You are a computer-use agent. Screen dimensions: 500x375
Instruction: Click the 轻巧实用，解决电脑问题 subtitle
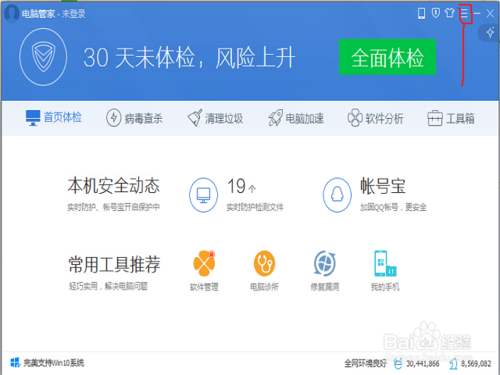coord(108,286)
